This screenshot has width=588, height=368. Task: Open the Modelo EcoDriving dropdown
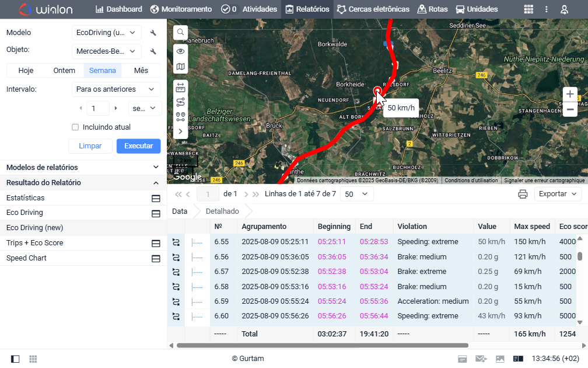(107, 33)
